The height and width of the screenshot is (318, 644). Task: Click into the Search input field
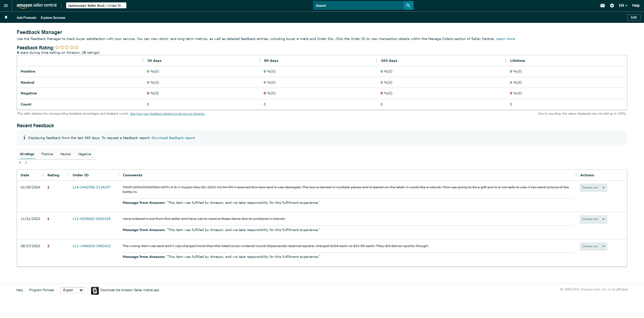pyautogui.click(x=358, y=5)
